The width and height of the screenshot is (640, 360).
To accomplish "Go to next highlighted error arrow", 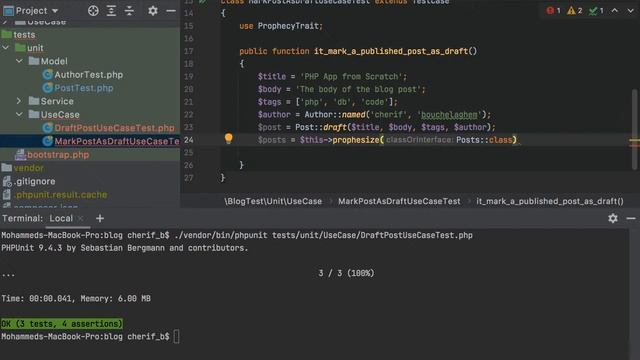I will pos(630,11).
